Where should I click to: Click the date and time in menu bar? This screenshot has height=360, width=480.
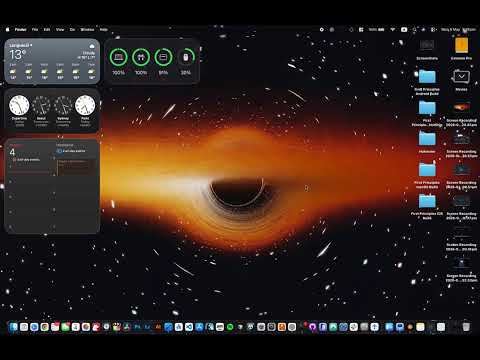[x=459, y=29]
